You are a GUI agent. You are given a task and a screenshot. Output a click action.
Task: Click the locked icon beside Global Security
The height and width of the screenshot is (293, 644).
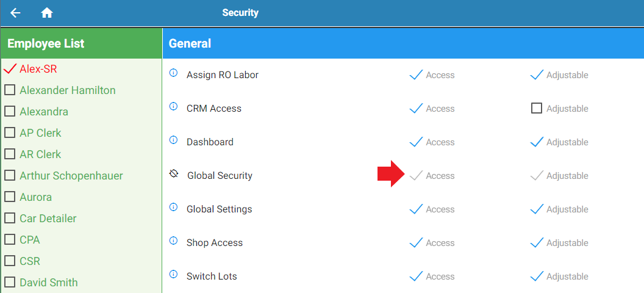pyautogui.click(x=174, y=174)
